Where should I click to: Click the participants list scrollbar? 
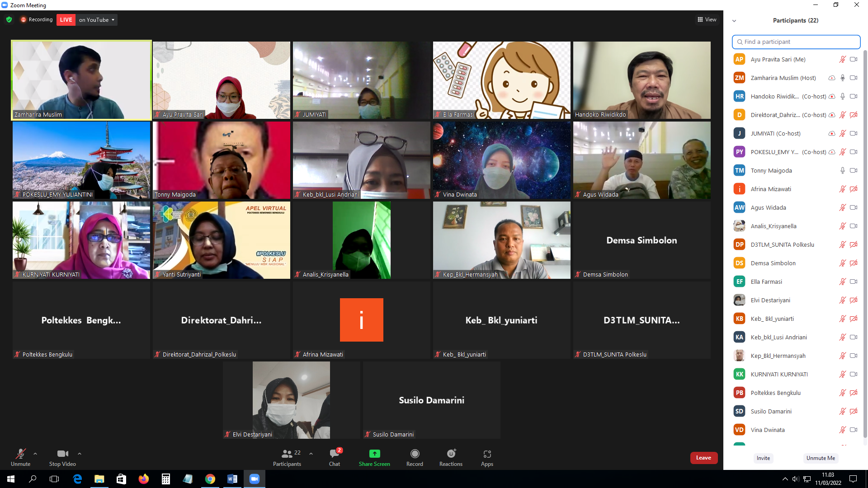865,244
